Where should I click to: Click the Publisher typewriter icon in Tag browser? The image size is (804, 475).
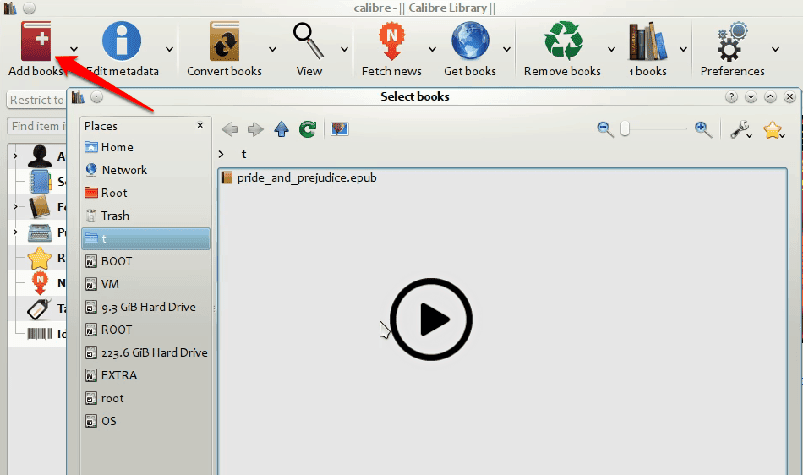pyautogui.click(x=39, y=232)
